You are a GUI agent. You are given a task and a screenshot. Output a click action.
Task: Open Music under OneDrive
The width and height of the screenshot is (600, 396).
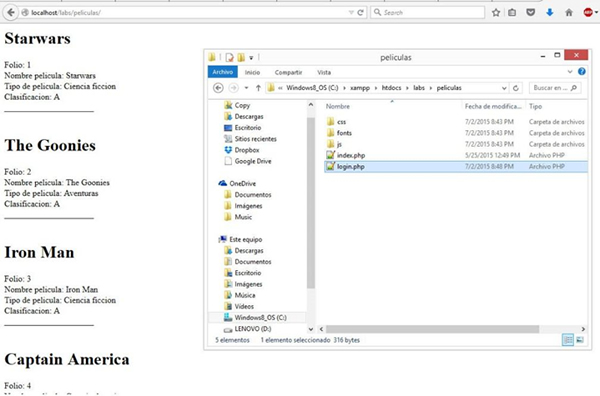(x=243, y=217)
